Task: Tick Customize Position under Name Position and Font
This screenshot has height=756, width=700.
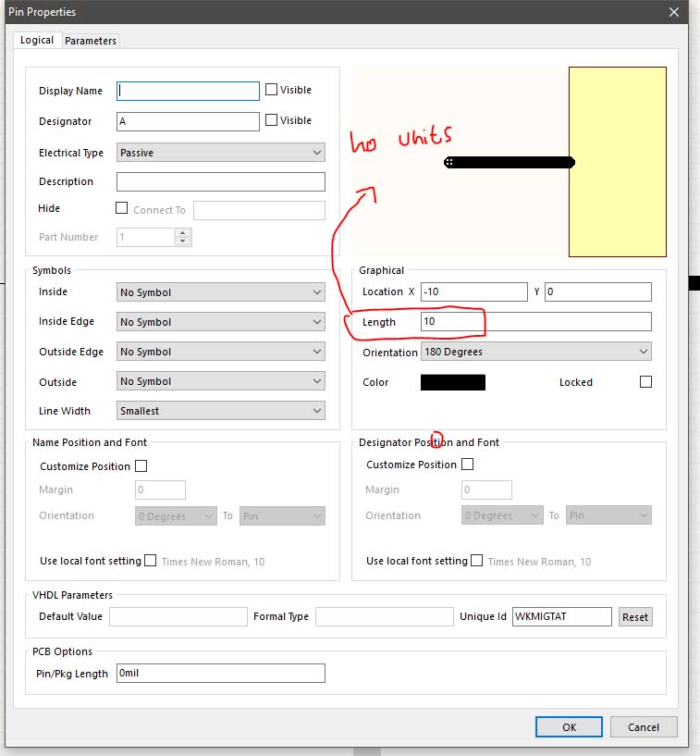Action: (141, 466)
